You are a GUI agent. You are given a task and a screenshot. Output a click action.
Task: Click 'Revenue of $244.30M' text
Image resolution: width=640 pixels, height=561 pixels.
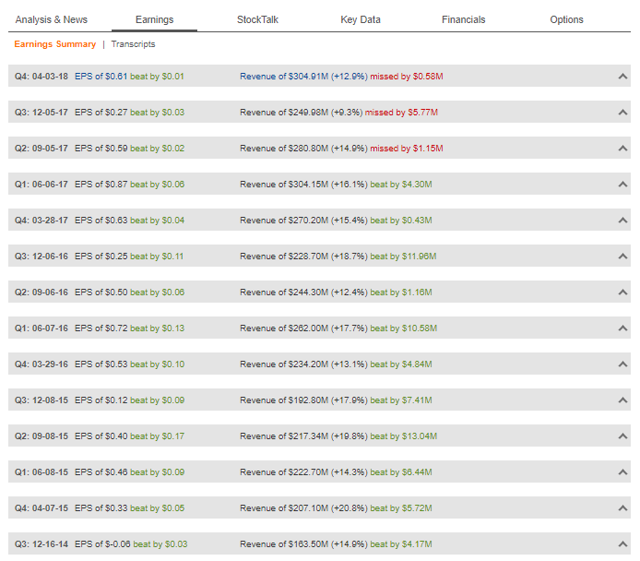284,292
